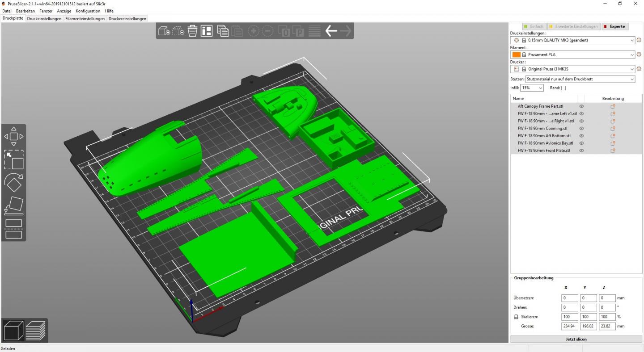The height and width of the screenshot is (352, 644).
Task: Open the Infill percentage dropdown
Action: tap(532, 88)
